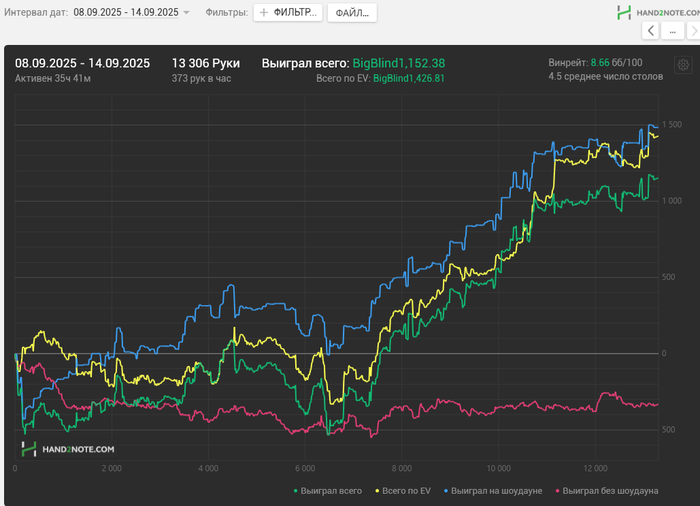Click the 8 000 x-axis label
This screenshot has height=506, width=700.
402,468
